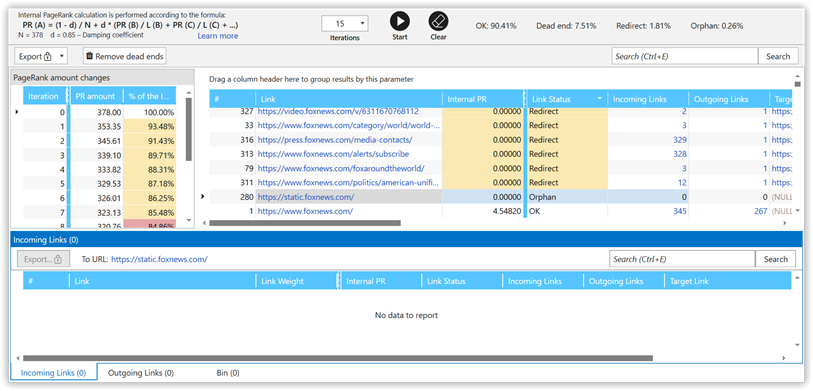Sort by the PR amount column
Viewport: 813px width, 391px height.
coord(96,96)
